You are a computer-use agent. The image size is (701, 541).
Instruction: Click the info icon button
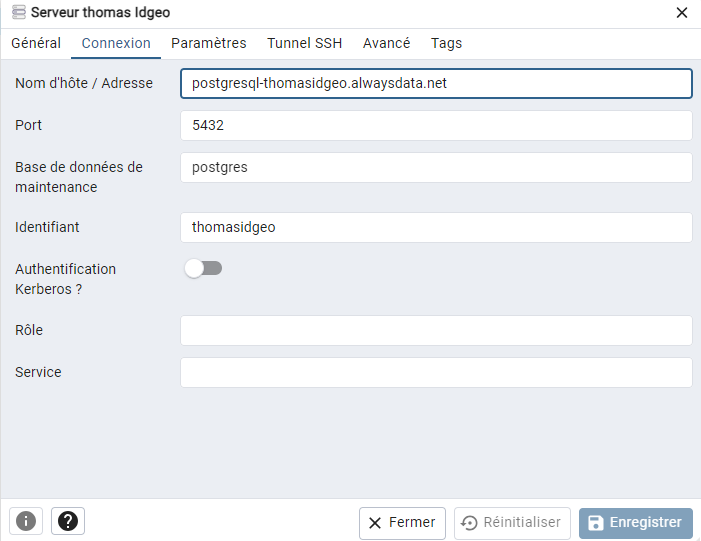(x=26, y=521)
